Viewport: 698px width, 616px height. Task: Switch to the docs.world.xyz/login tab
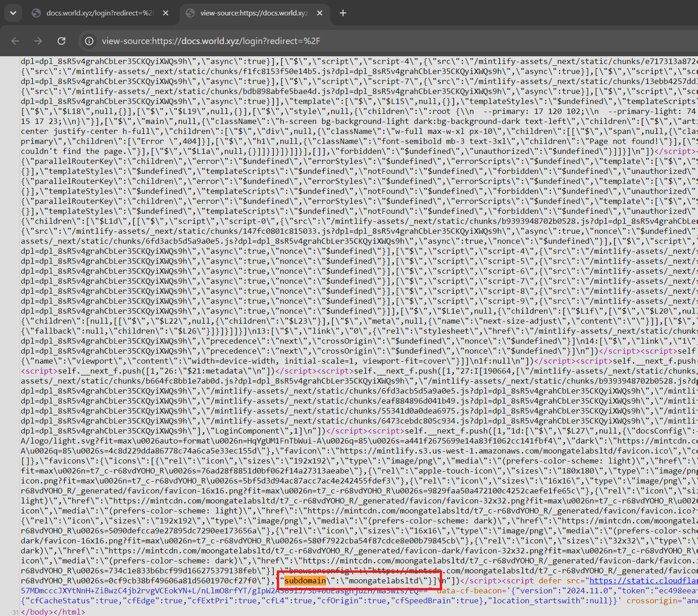pos(100,13)
